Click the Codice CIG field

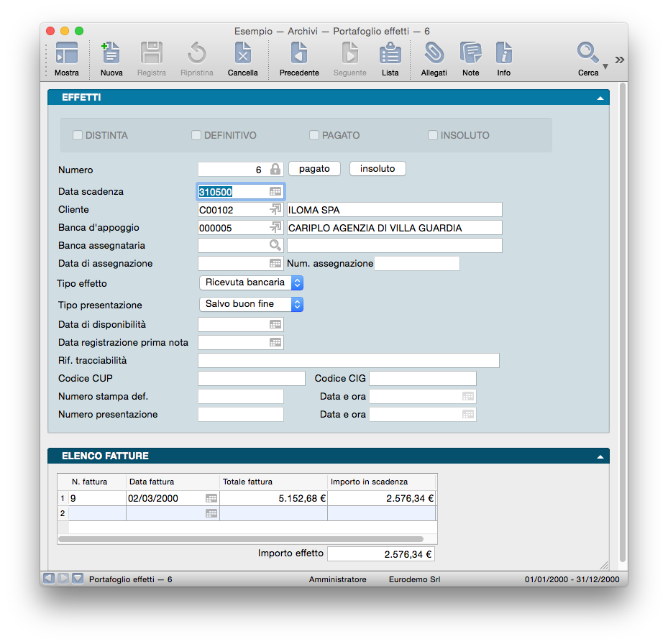click(423, 378)
